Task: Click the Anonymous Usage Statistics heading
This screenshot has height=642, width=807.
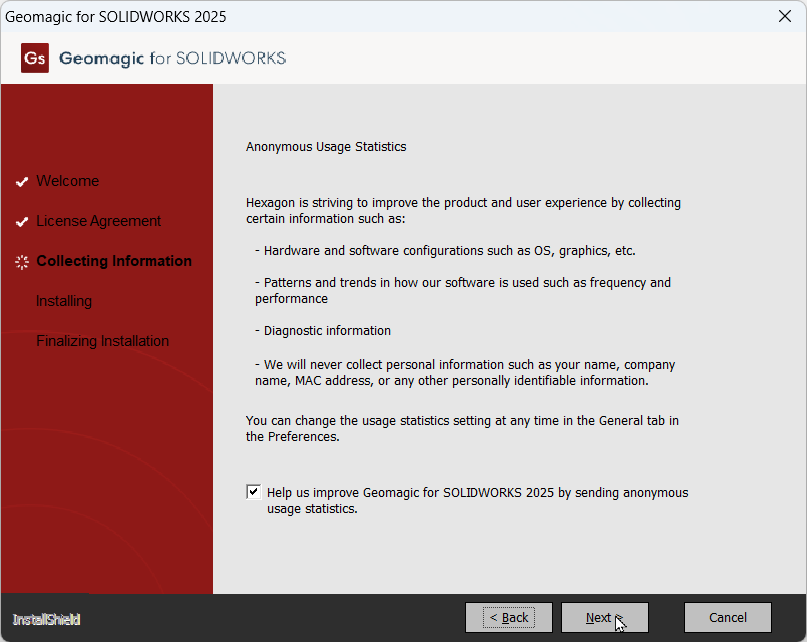Action: (326, 146)
